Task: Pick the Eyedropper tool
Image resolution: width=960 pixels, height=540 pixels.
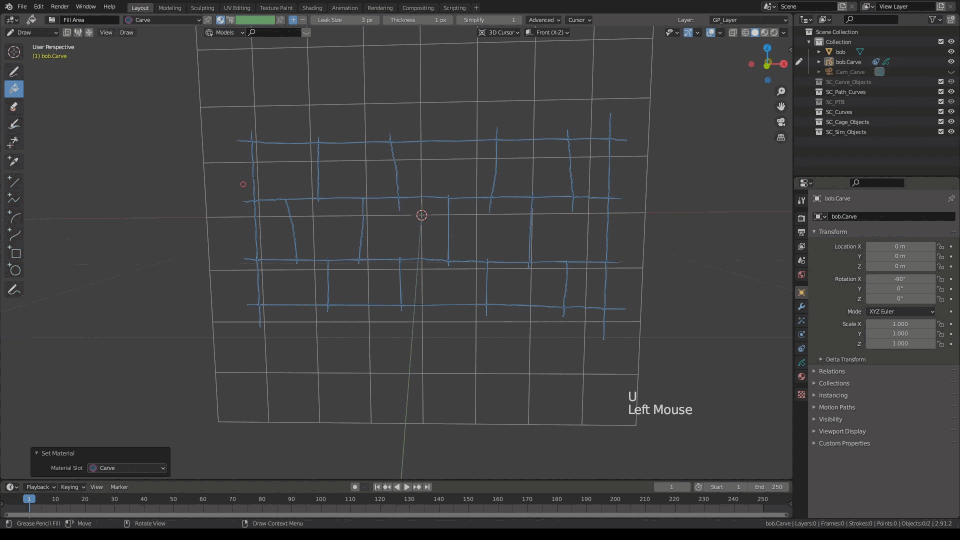Action: click(x=14, y=160)
